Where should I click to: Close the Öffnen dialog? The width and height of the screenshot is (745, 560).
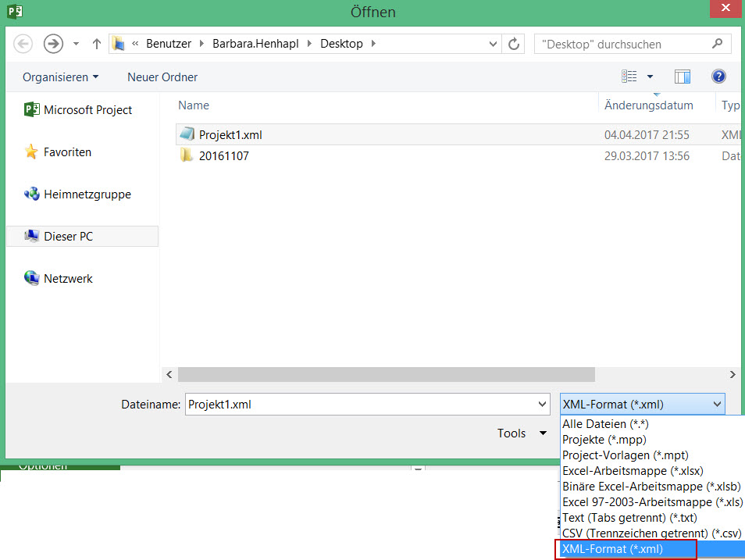pyautogui.click(x=725, y=8)
